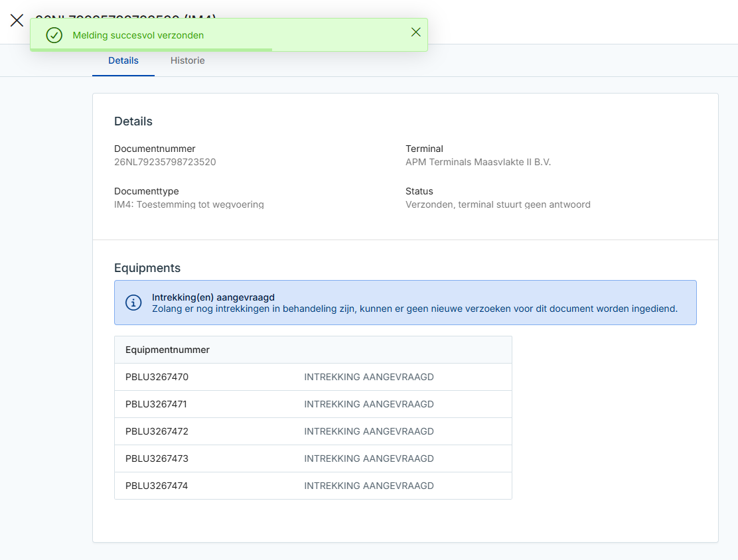Click the green success checkmark icon
Viewport: 738px width, 560px height.
pyautogui.click(x=54, y=35)
